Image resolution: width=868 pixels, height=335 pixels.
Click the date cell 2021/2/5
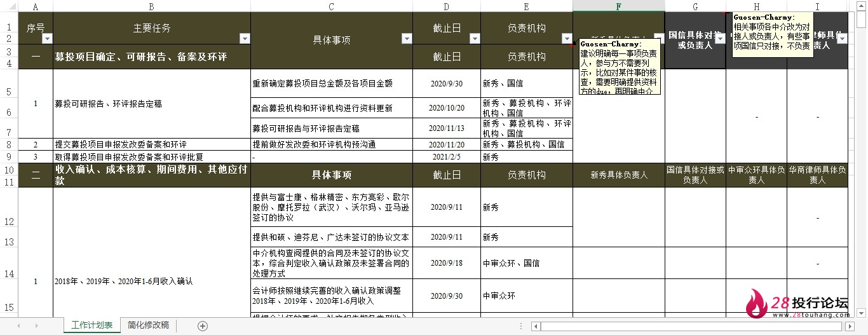447,156
